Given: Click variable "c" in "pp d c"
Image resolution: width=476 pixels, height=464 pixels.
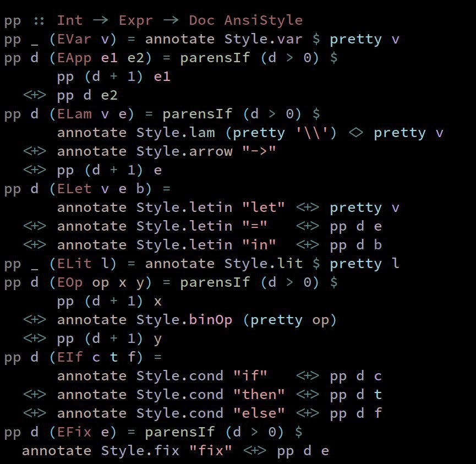Looking at the screenshot, I should 377,377.
